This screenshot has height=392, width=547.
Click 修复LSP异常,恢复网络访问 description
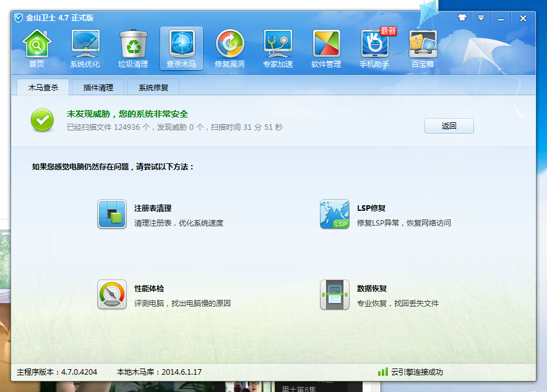pos(404,223)
